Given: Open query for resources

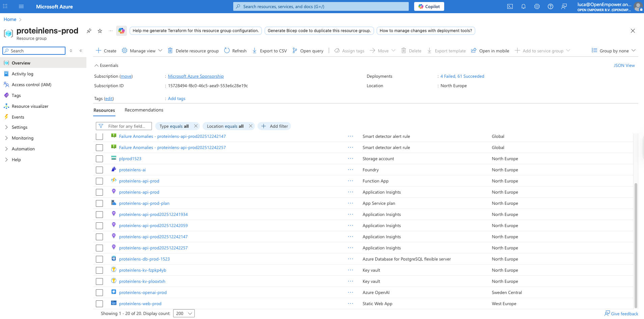Looking at the screenshot, I should click(308, 51).
